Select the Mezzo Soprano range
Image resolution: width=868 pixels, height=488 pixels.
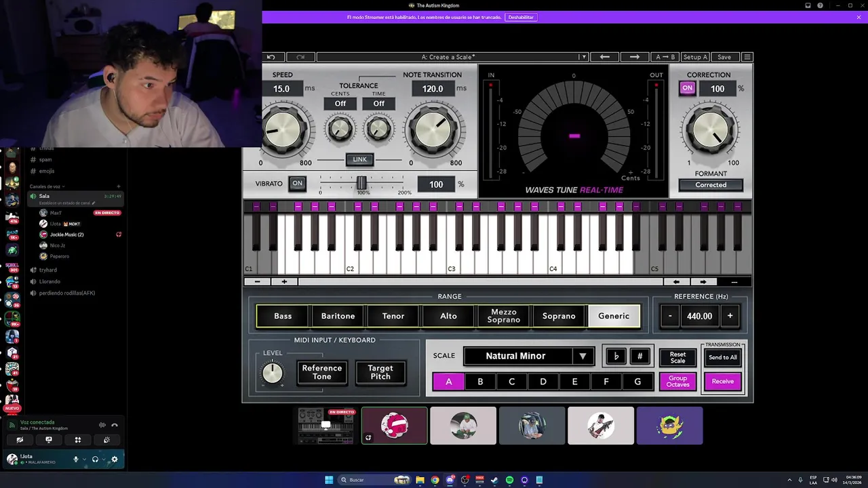[x=503, y=316]
